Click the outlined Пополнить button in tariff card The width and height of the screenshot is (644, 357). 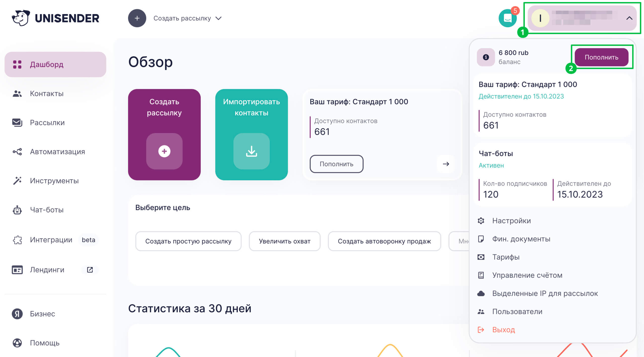[336, 164]
